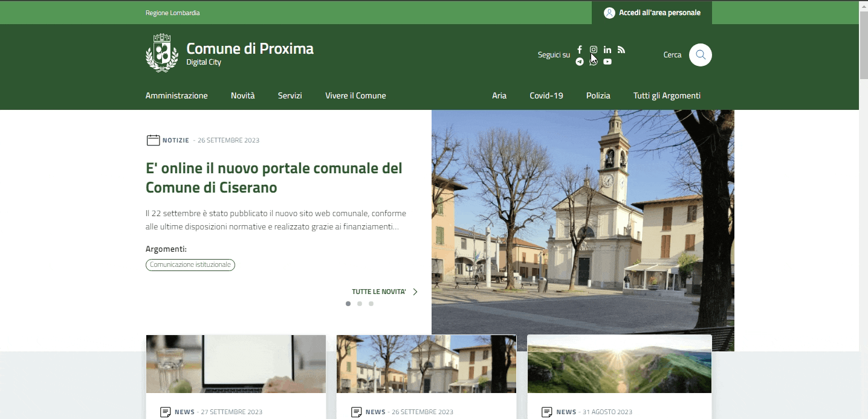Select the first carousel dot indicator
The height and width of the screenshot is (419, 868).
348,304
